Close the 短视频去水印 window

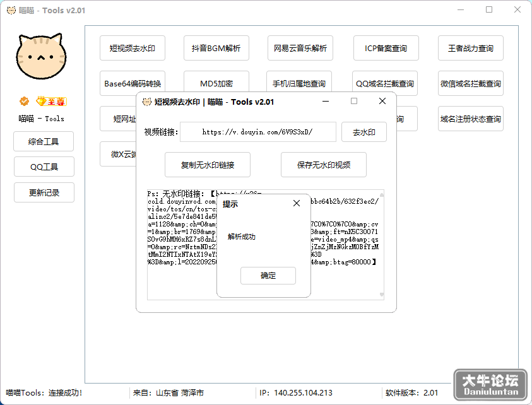[382, 101]
